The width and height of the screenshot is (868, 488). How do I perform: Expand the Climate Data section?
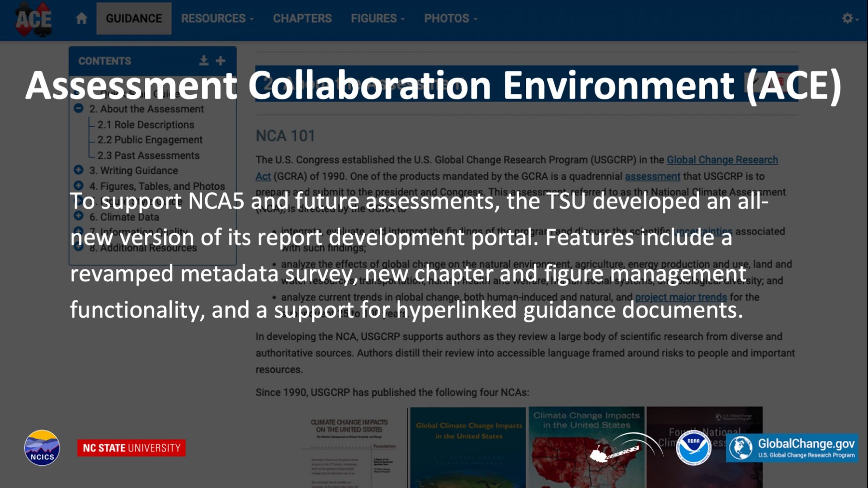(x=79, y=216)
